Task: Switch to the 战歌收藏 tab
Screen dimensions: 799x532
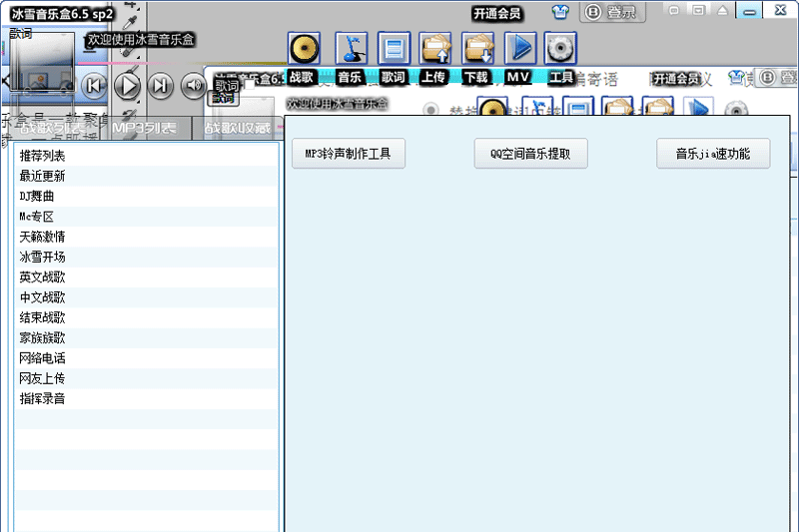Action: coord(238,128)
